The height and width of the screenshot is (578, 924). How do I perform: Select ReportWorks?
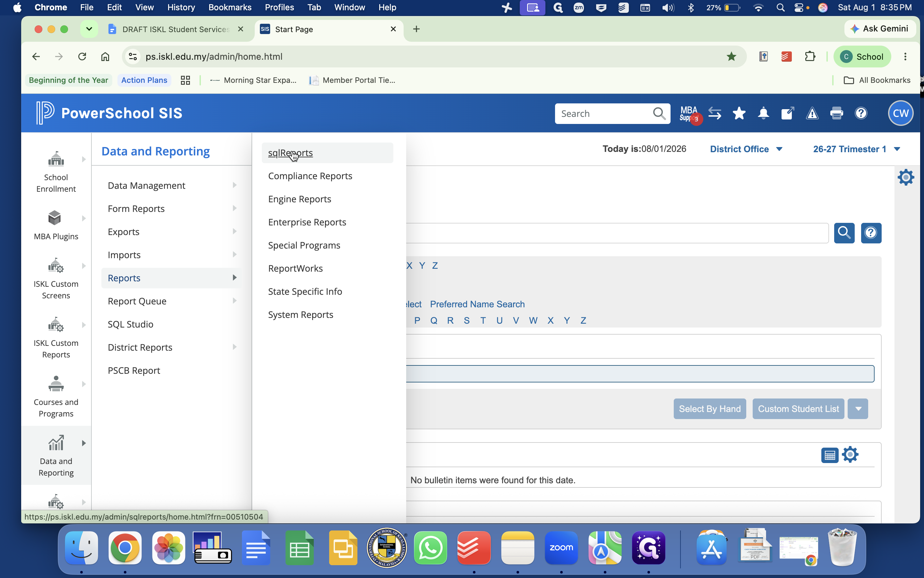coord(295,268)
